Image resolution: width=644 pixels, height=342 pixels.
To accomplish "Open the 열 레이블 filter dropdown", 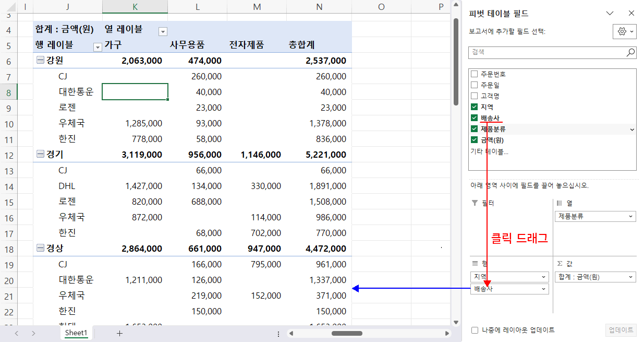I will point(163,31).
